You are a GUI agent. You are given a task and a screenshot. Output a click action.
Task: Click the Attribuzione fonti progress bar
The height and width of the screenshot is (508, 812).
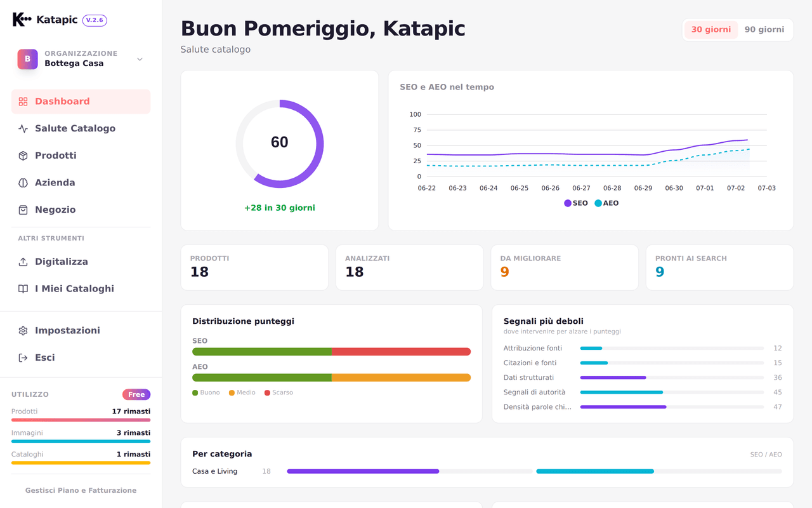coord(672,349)
